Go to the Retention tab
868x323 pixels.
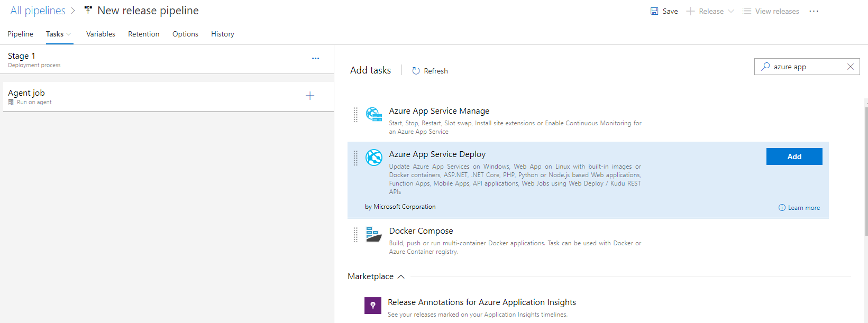143,34
